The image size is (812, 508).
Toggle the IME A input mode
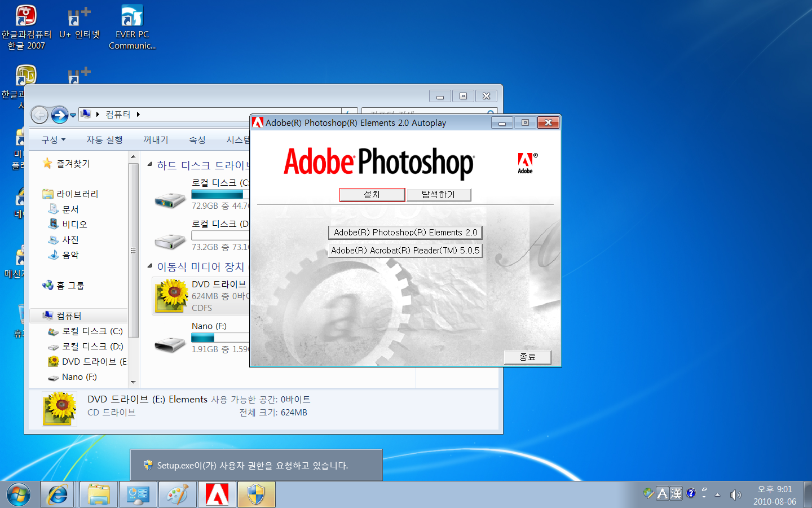(663, 493)
